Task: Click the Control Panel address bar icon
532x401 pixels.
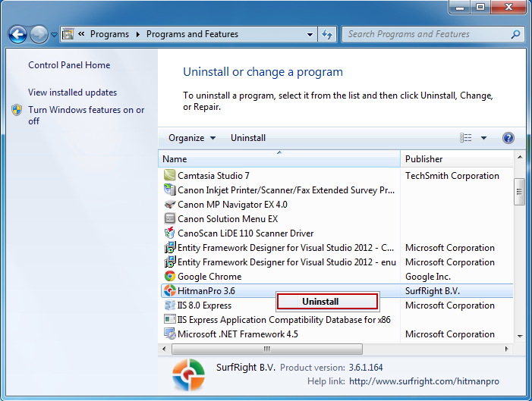Action: [x=68, y=34]
